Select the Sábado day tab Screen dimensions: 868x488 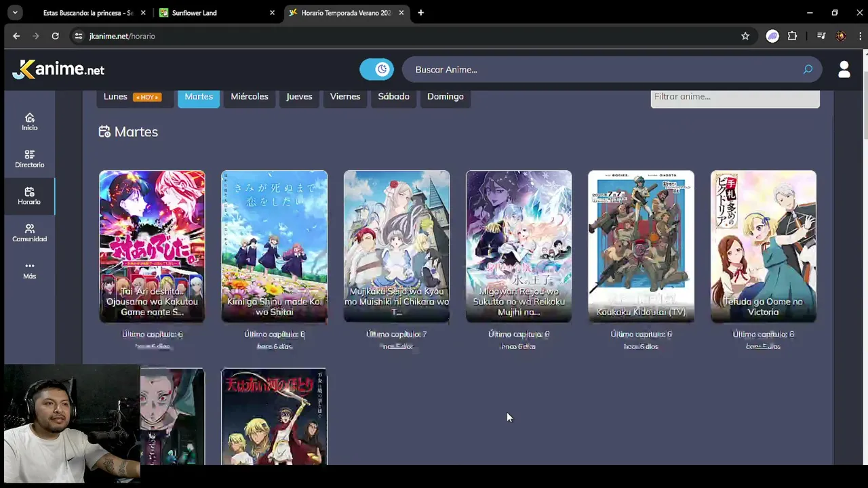pos(393,96)
